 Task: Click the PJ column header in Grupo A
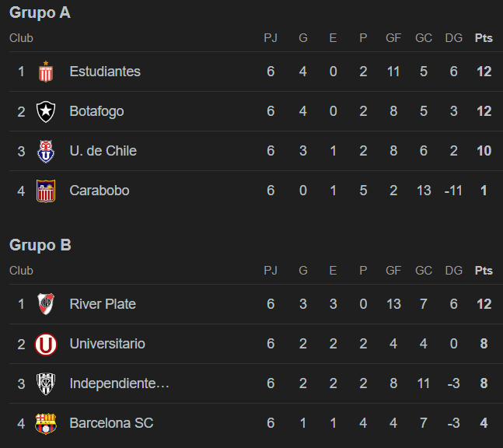(x=271, y=38)
